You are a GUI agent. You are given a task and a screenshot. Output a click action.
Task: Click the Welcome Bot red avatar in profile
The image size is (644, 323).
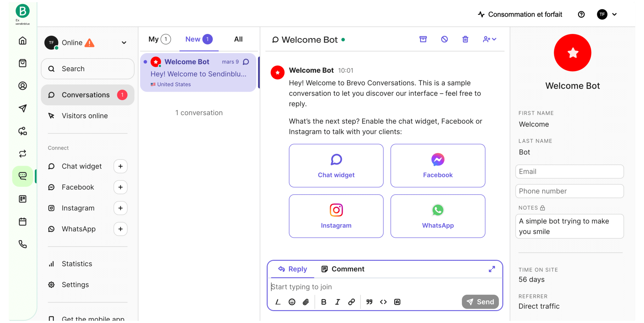[x=573, y=53]
